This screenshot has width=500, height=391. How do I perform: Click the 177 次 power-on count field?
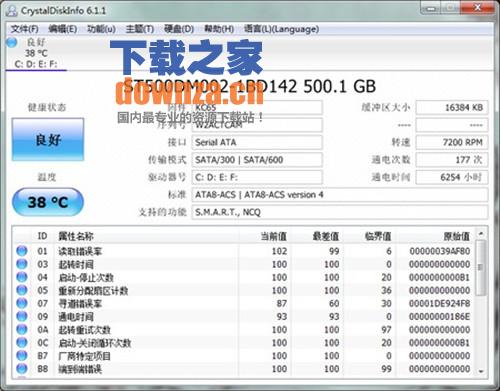click(x=452, y=160)
